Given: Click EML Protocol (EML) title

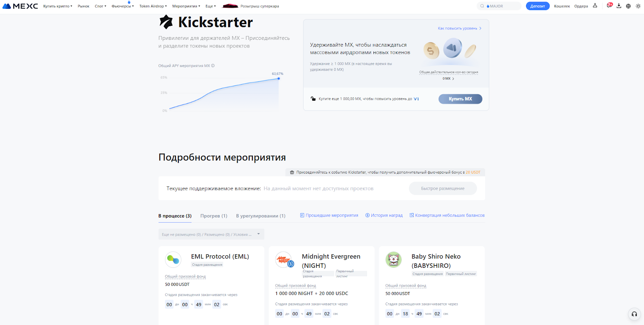Looking at the screenshot, I should point(220,257).
